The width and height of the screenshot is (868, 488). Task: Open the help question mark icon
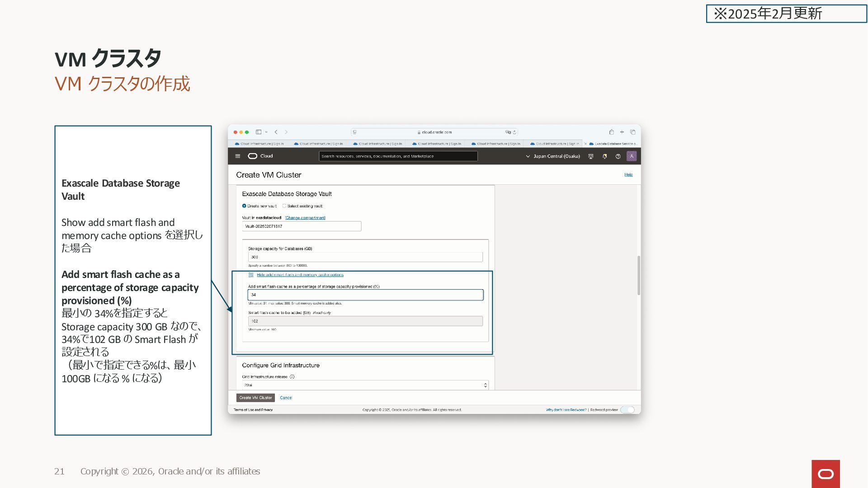[x=618, y=156]
